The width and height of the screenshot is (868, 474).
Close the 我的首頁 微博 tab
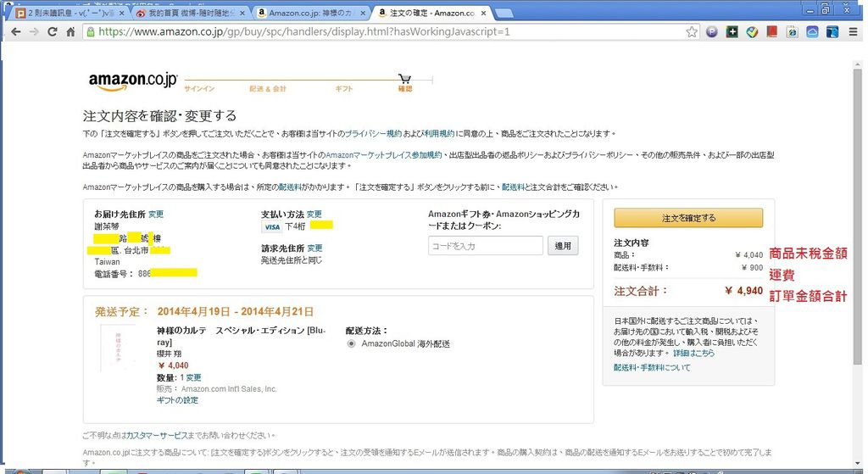click(242, 13)
